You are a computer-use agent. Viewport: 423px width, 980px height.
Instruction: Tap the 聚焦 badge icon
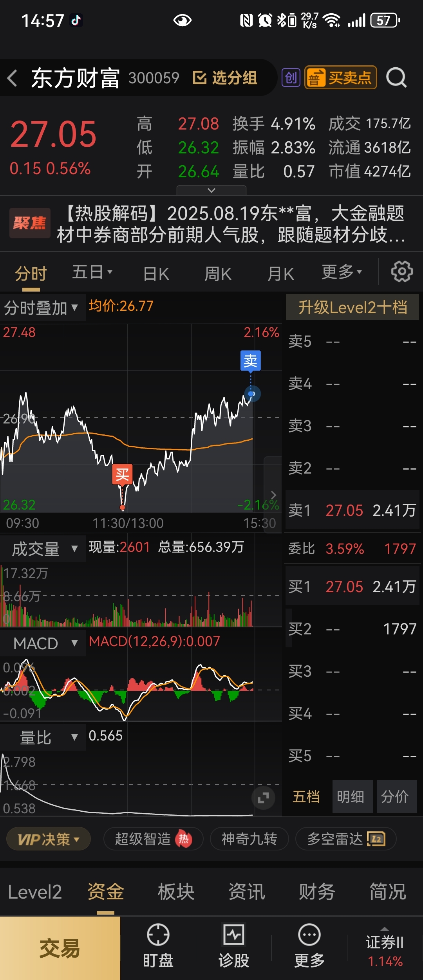pyautogui.click(x=30, y=223)
